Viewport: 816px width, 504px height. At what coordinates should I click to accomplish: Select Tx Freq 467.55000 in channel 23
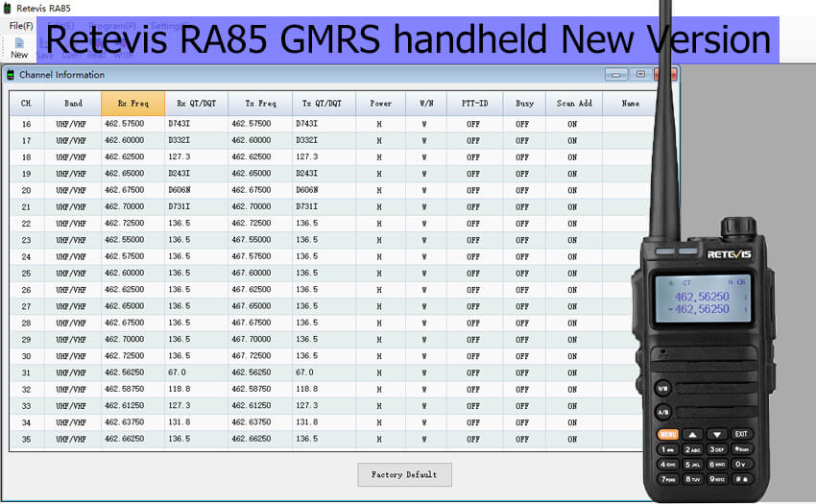[x=260, y=240]
